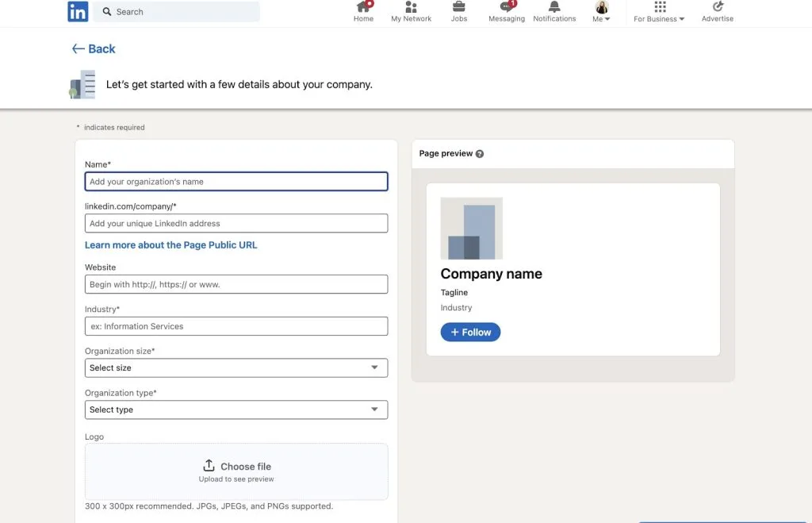Viewport: 812px width, 523px height.
Task: Click the 'Industry*' field label
Action: point(102,309)
